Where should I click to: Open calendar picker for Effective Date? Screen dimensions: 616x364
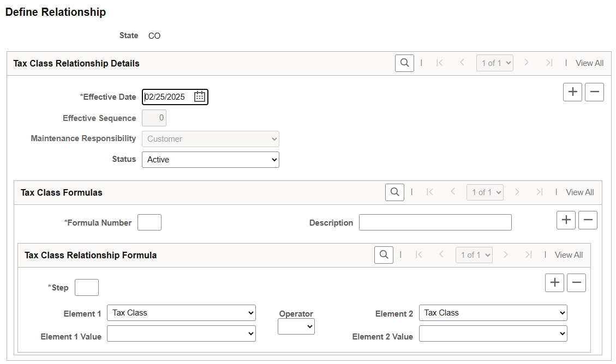coord(200,96)
